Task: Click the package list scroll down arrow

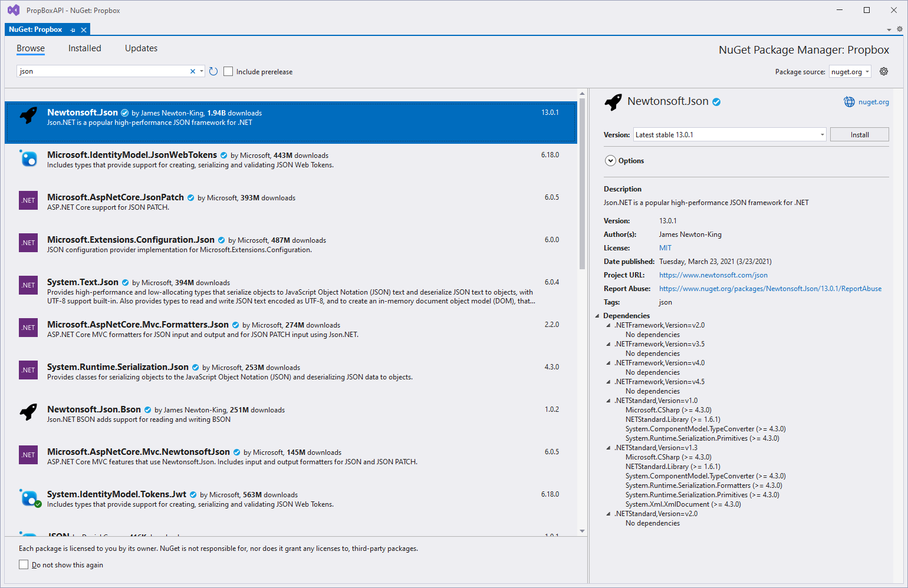Action: pos(582,531)
